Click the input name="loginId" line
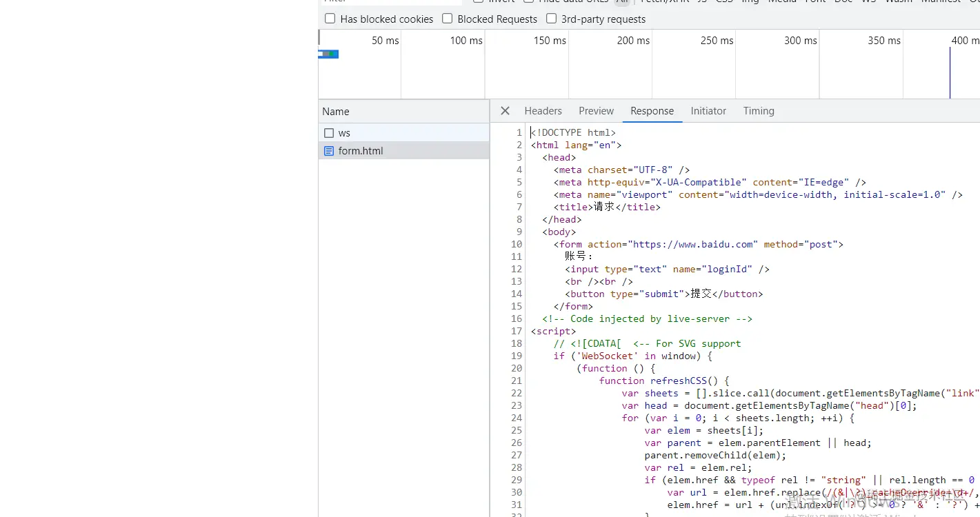 tap(667, 269)
